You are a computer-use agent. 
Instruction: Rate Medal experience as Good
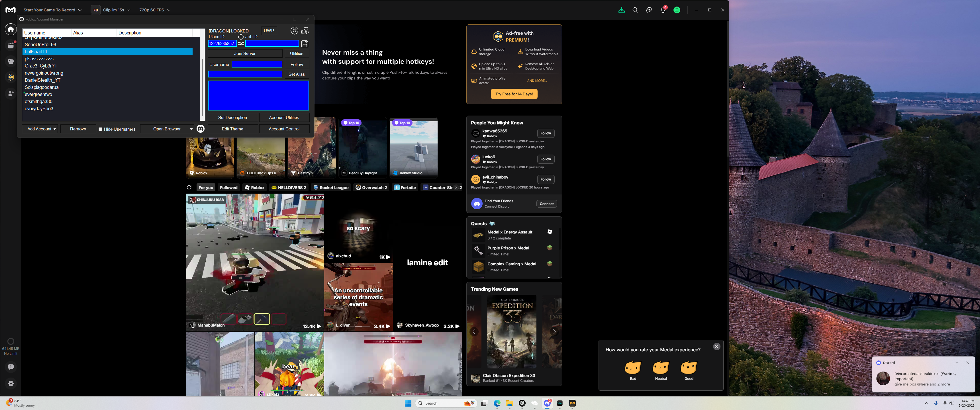tap(689, 370)
